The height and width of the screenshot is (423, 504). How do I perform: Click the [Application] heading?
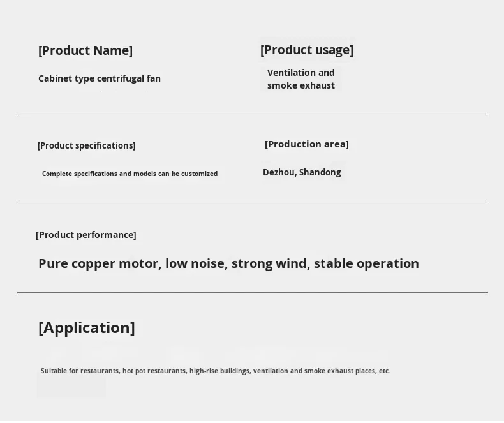click(87, 328)
